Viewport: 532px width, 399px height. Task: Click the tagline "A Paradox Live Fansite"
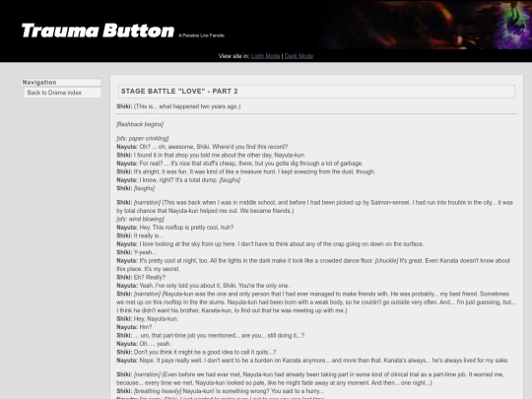pos(201,35)
